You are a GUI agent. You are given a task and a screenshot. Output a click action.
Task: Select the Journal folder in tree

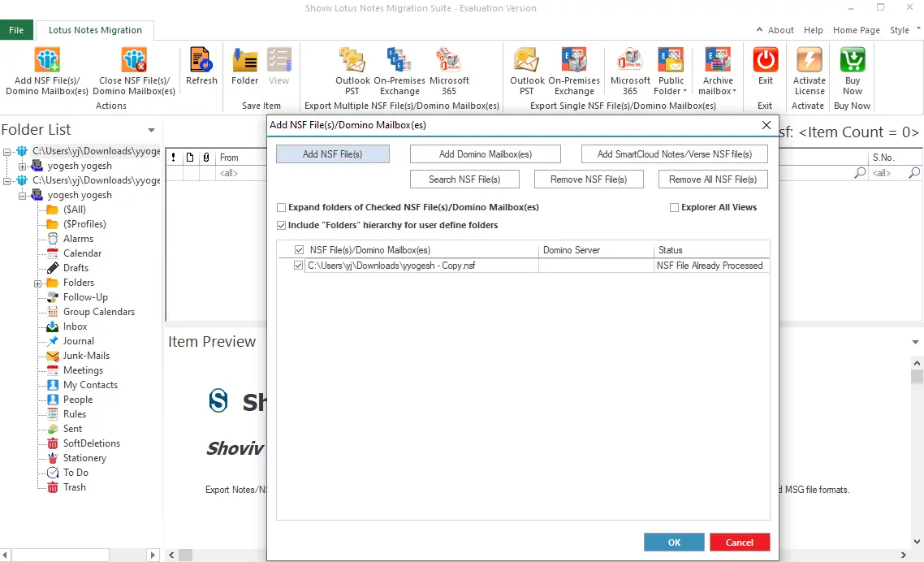click(x=79, y=341)
